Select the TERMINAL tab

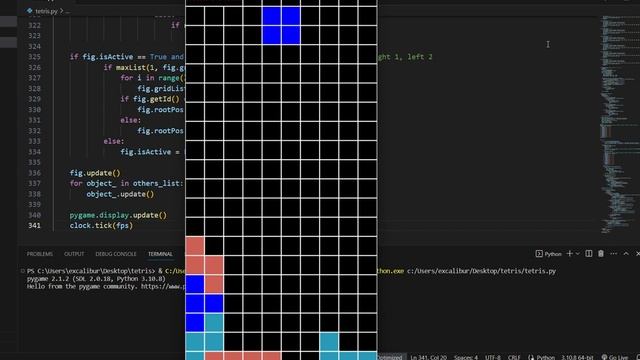click(x=160, y=254)
